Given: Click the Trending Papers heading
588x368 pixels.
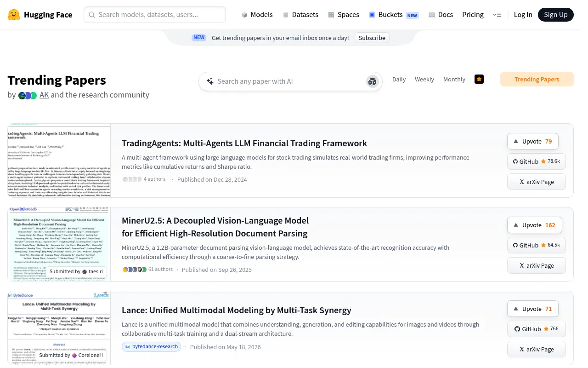Looking at the screenshot, I should pyautogui.click(x=57, y=80).
